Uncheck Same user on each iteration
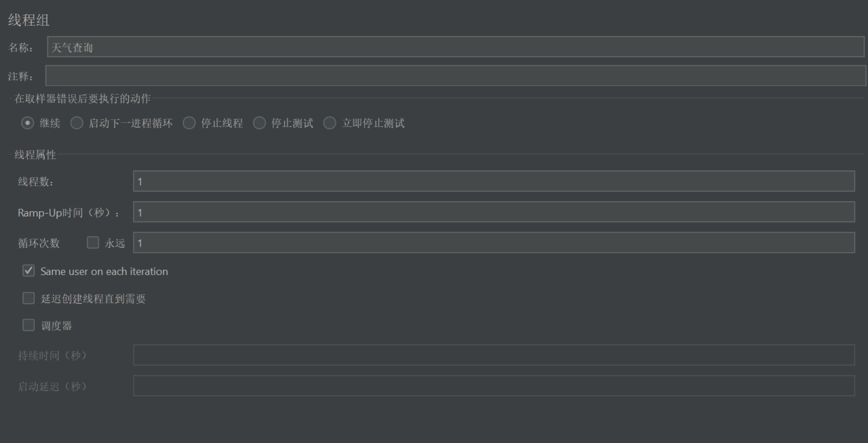The height and width of the screenshot is (443, 868). point(28,271)
